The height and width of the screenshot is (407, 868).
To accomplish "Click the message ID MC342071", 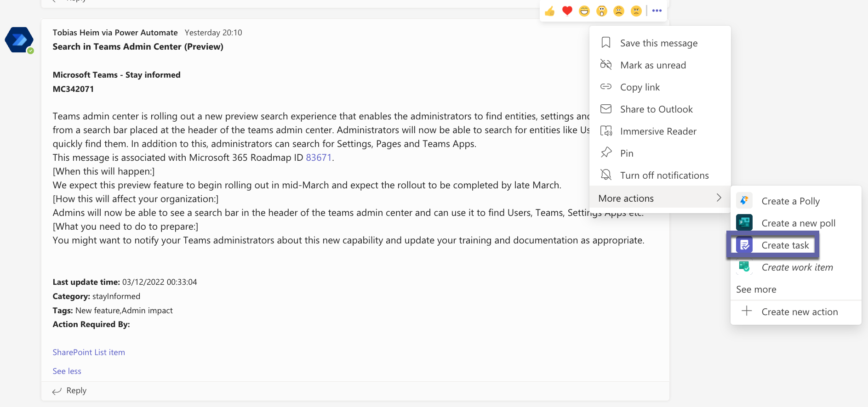I will click(73, 89).
